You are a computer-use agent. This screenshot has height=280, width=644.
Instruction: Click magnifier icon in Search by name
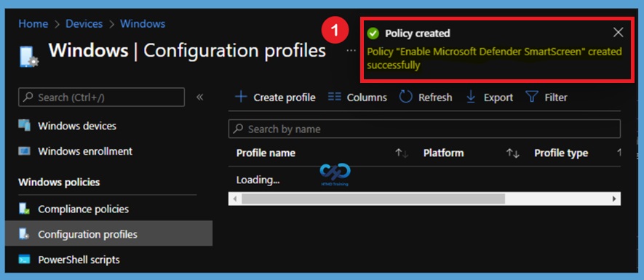tap(238, 129)
